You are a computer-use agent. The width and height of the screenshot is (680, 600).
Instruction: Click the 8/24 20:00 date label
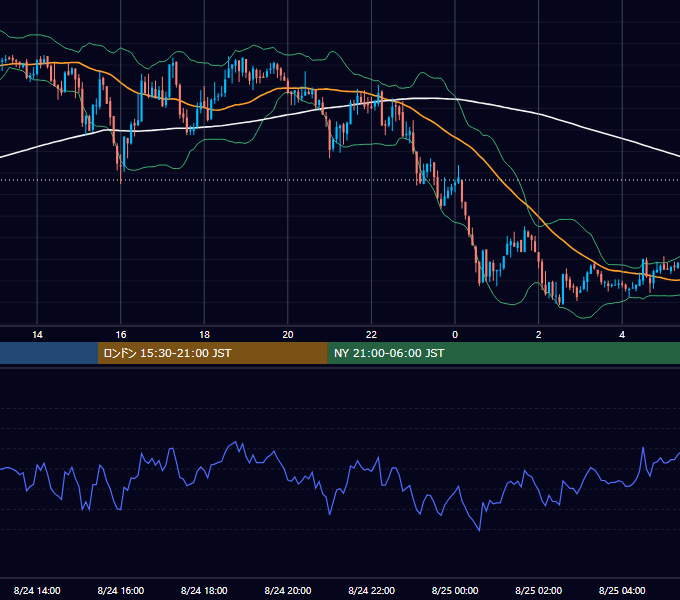pos(288,590)
